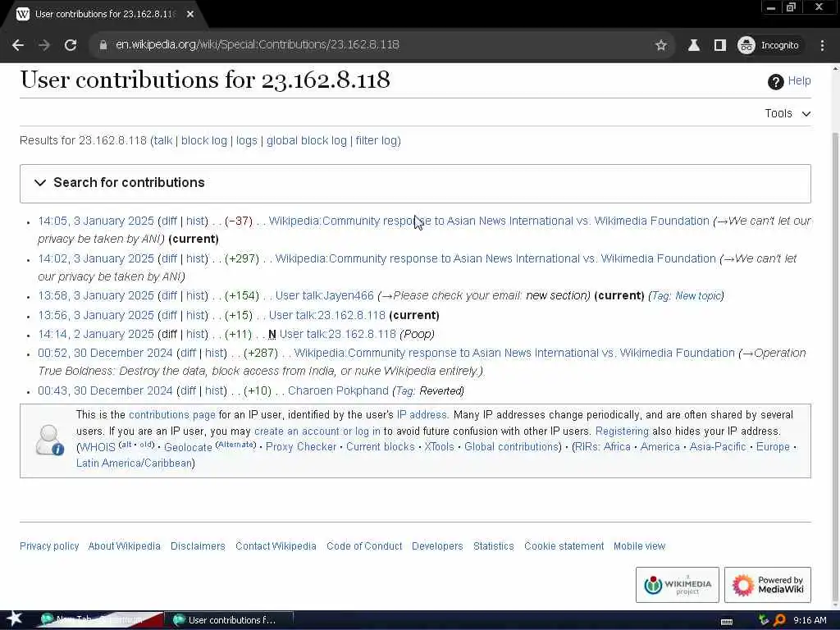Open the Chrome three-dot menu

822,45
